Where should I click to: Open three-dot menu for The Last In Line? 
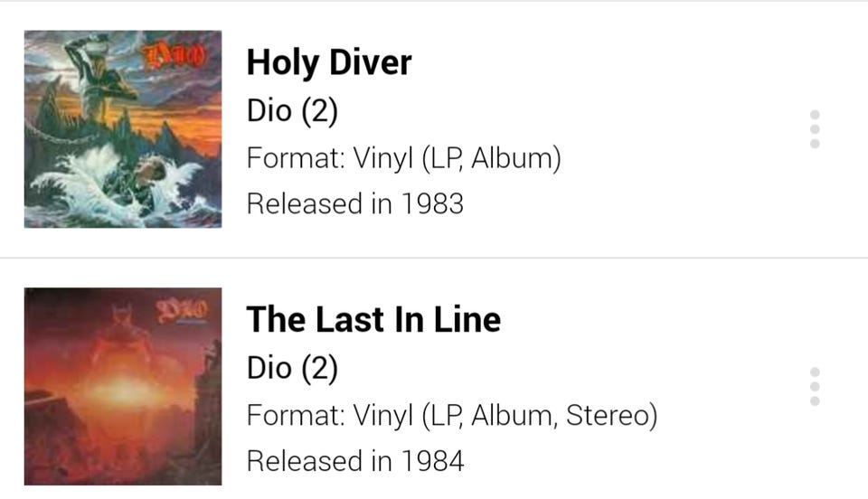click(815, 386)
